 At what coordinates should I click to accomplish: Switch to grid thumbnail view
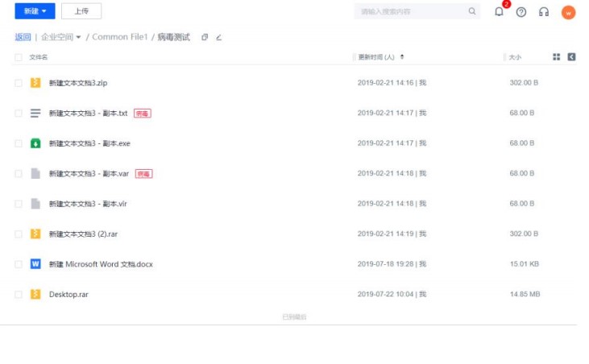point(557,56)
